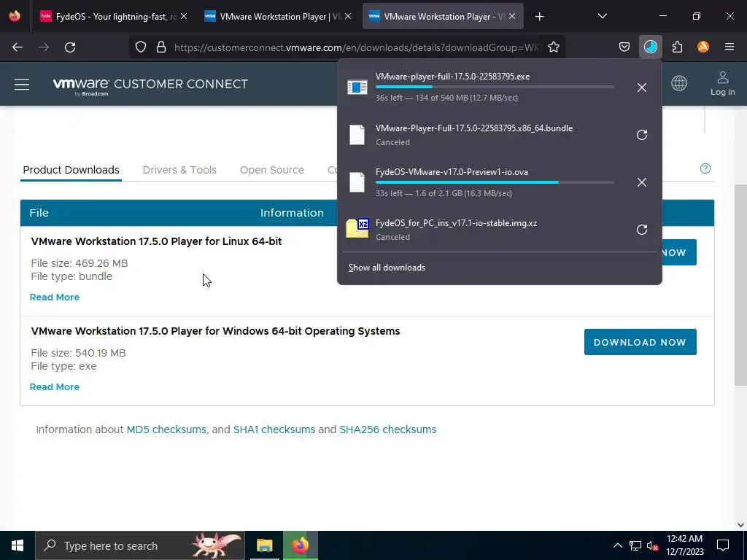Click the VMware Customer Connect logo
Screen dimensions: 747x560
[x=150, y=85]
